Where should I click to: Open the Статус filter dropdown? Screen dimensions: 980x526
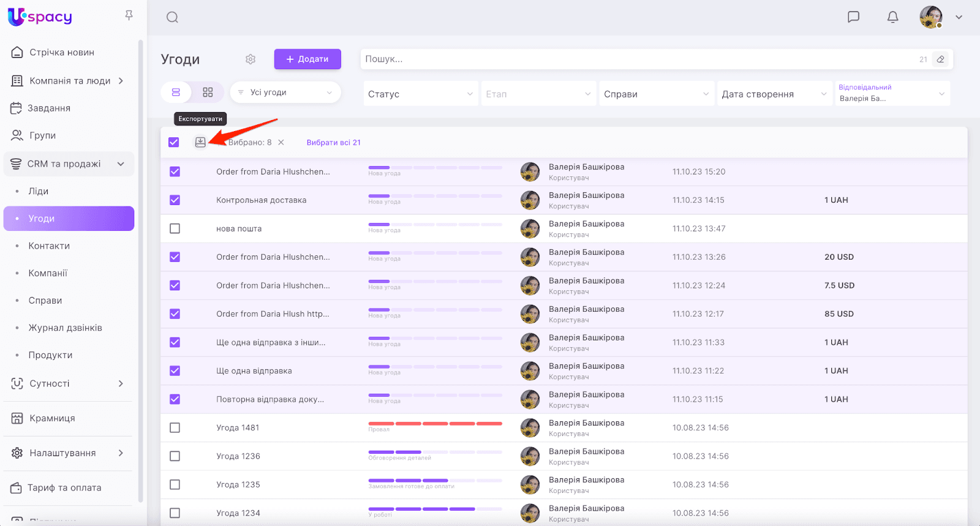pos(420,94)
